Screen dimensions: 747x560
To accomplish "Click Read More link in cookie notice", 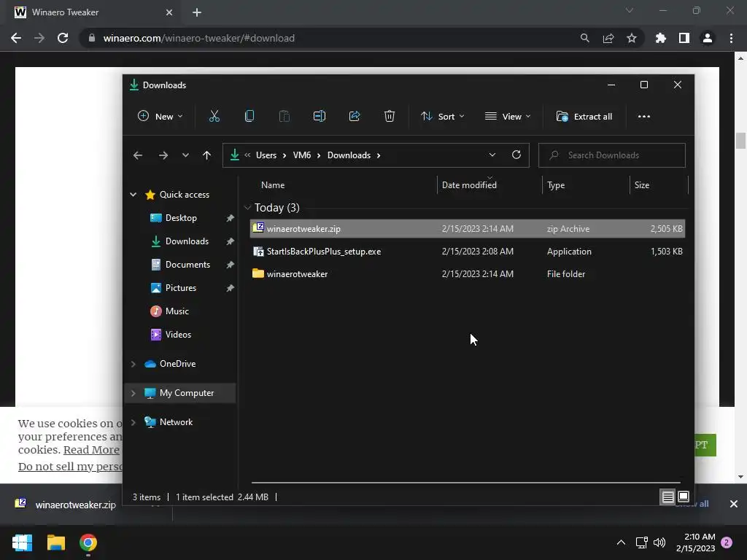I will click(x=91, y=450).
